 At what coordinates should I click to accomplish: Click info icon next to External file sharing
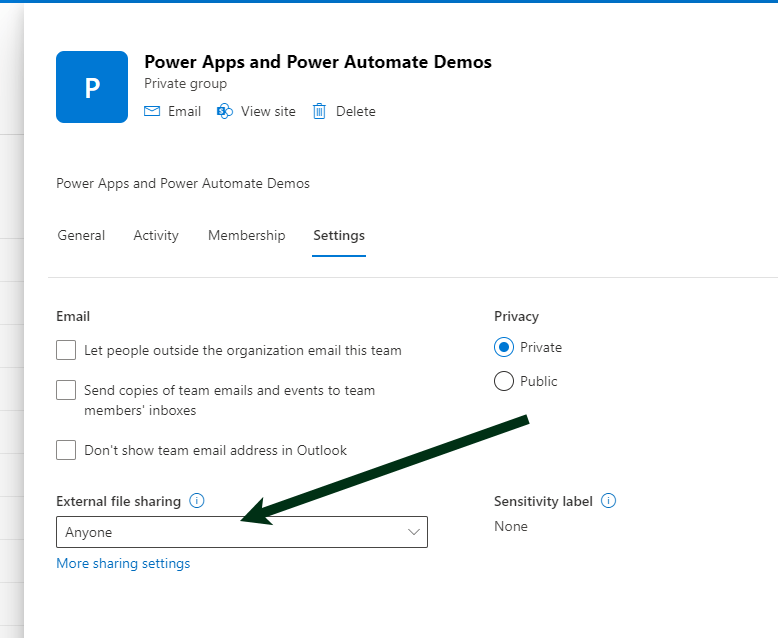[197, 501]
